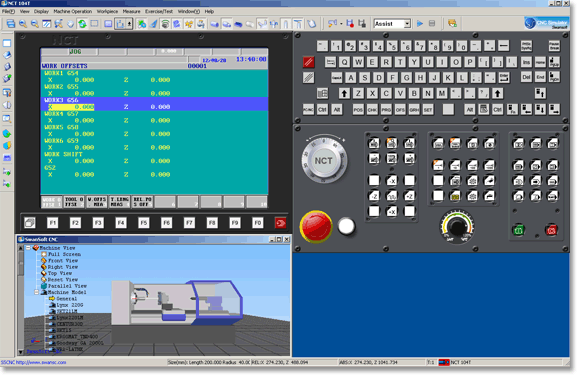Click the red cycle stop button
581x379 pixels.
(551, 230)
